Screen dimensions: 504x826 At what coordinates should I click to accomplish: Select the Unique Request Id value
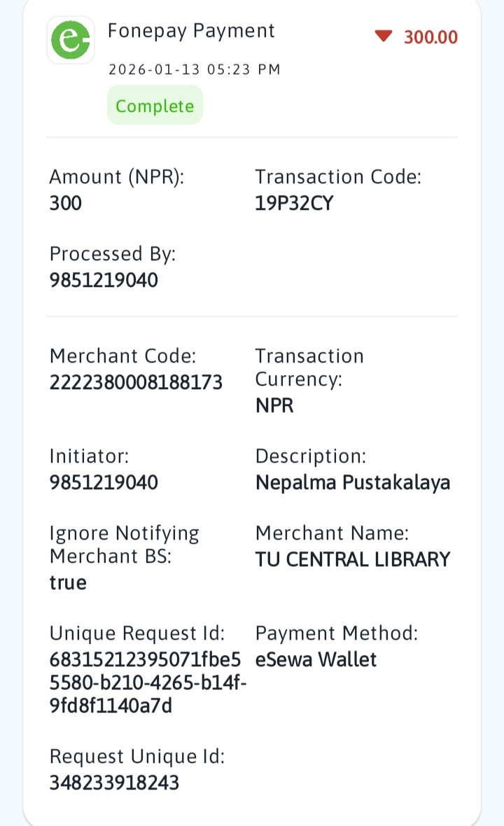pos(147,682)
